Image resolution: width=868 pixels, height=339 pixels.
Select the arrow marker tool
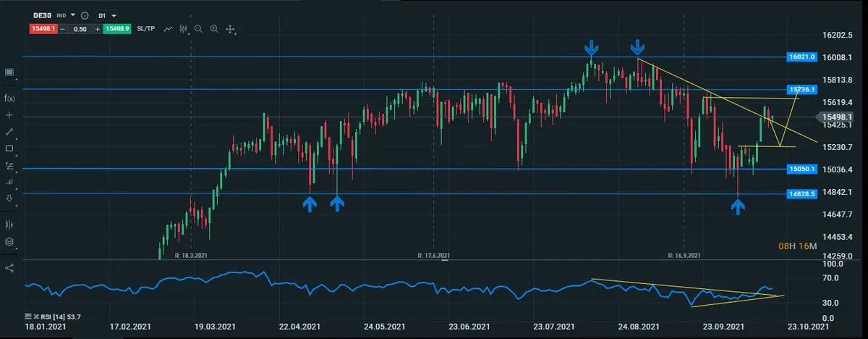point(9,197)
